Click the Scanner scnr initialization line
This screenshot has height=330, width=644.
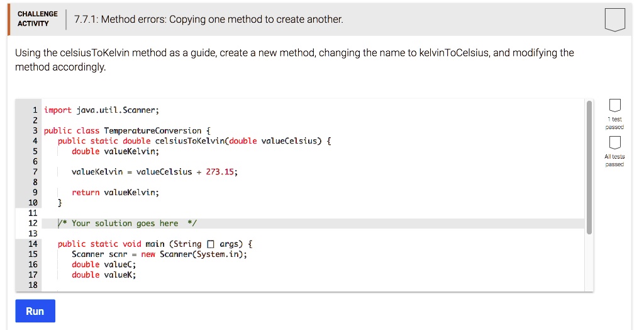point(159,254)
